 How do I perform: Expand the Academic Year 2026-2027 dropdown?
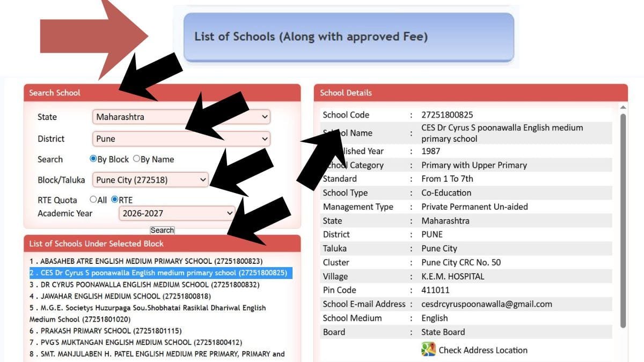point(177,213)
